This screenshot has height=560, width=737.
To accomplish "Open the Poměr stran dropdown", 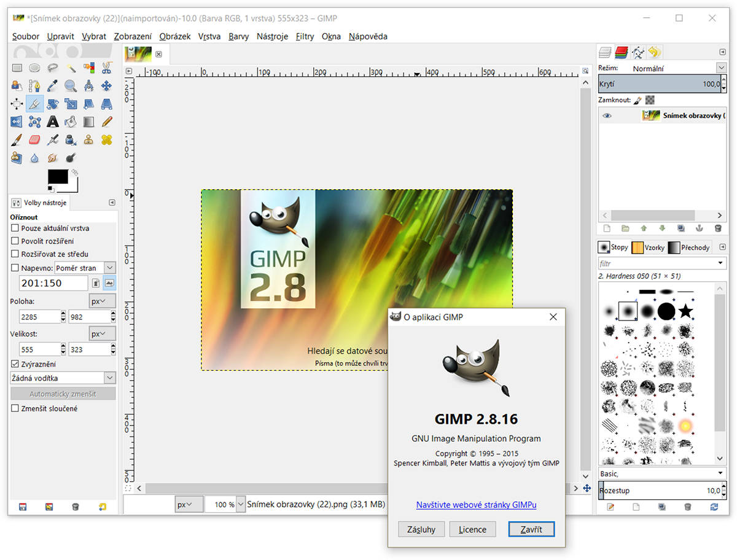I will pyautogui.click(x=85, y=268).
